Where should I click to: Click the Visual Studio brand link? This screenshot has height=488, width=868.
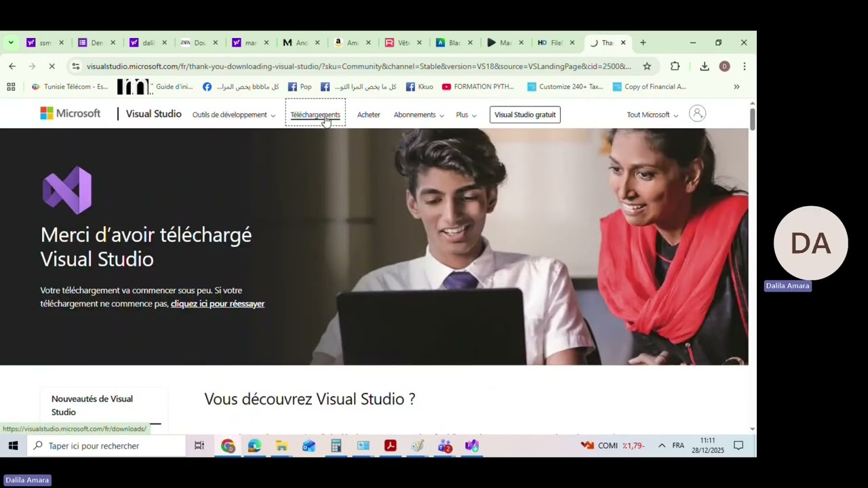[x=153, y=114]
